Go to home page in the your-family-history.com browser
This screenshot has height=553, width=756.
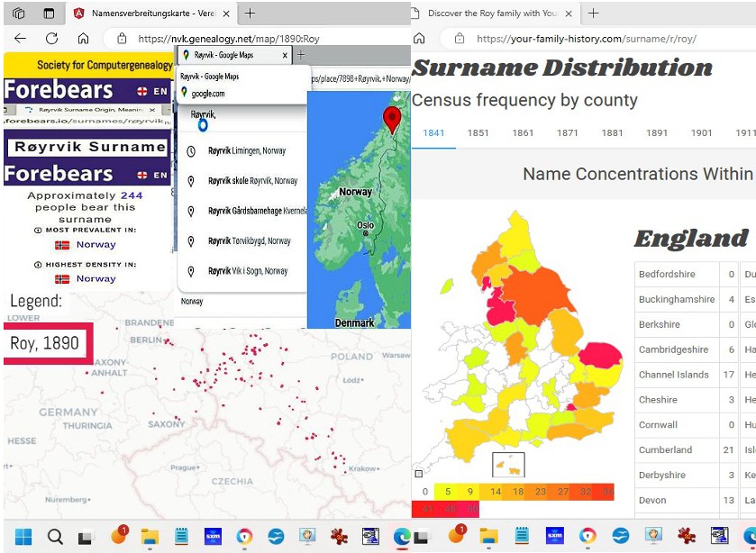coord(420,39)
